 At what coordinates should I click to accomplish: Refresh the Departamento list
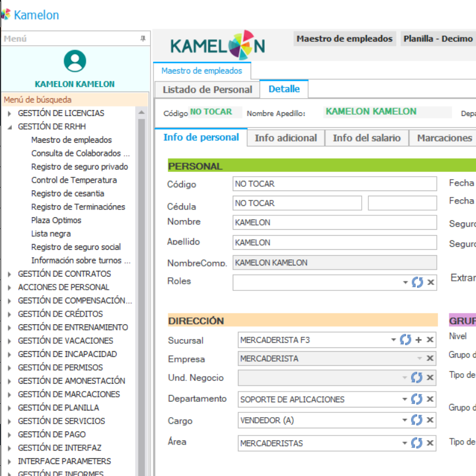click(x=417, y=399)
